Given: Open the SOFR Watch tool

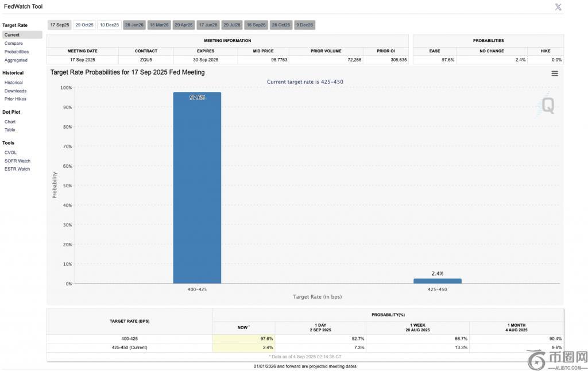Looking at the screenshot, I should click(x=17, y=161).
